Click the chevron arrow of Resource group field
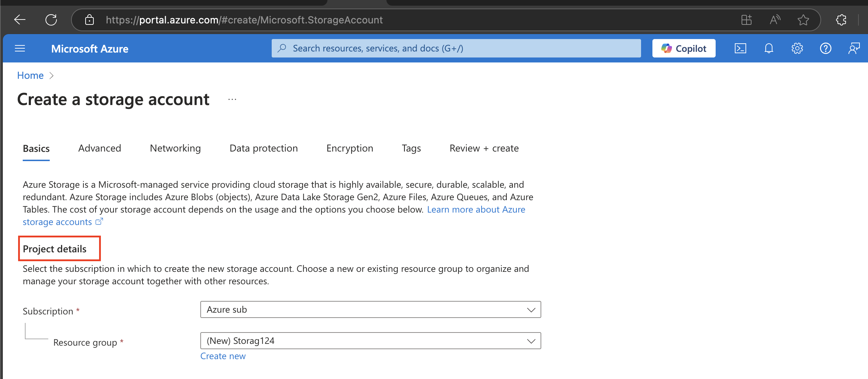Image resolution: width=868 pixels, height=379 pixels. 531,341
